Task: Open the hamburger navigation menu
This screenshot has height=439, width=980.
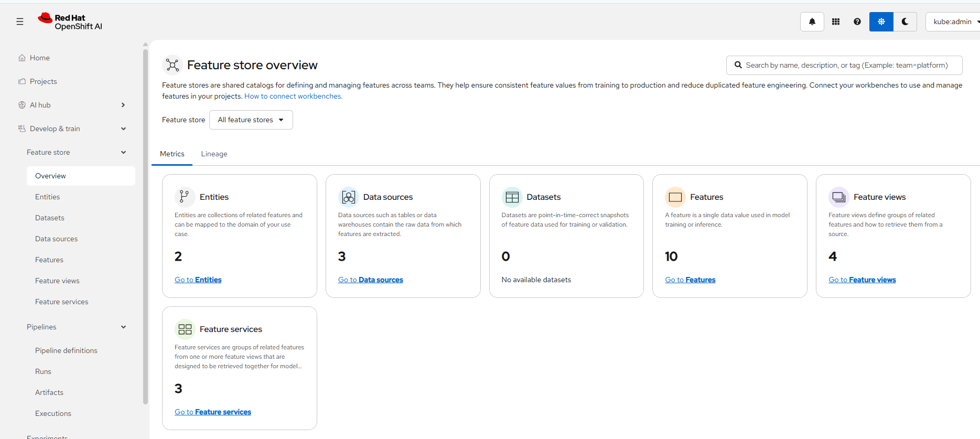Action: coord(20,22)
